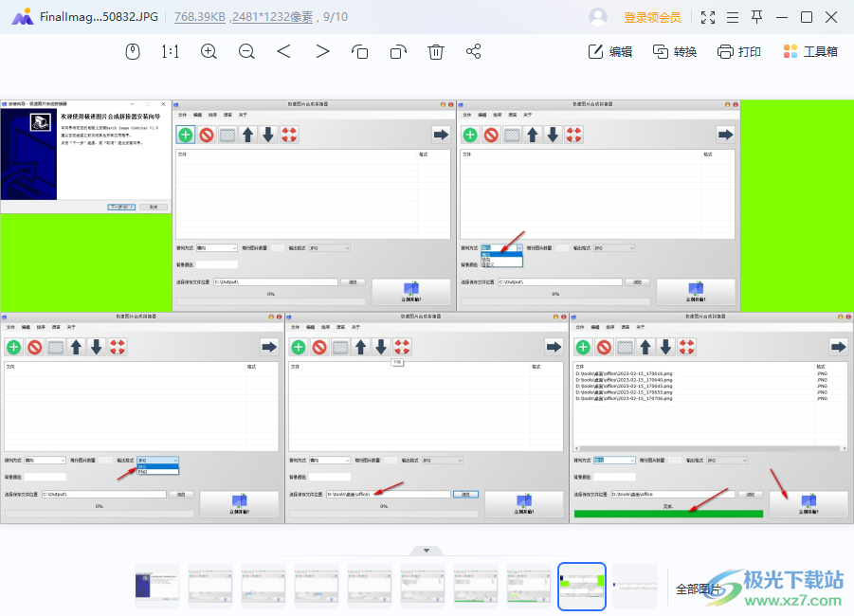Screen dimensions: 854x616
Task: Click 全部图片 to view all images
Action: tap(699, 589)
